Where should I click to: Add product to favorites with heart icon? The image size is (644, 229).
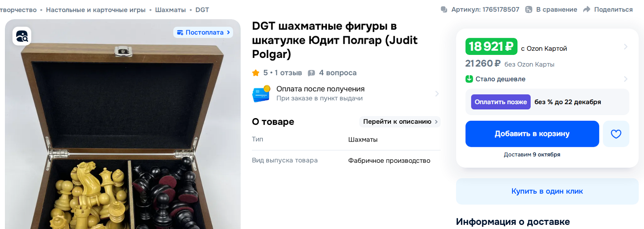[x=616, y=134]
